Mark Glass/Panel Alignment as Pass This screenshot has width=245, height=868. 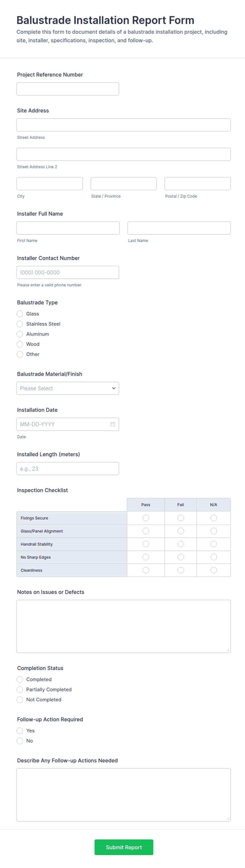click(x=146, y=531)
